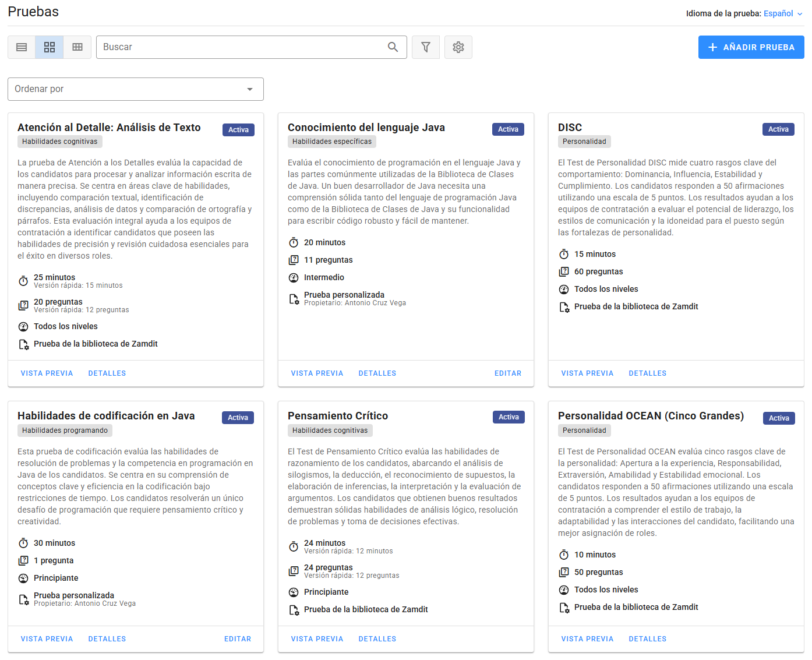Click file icon beside Prueba personalizada on Java card
This screenshot has height=660, width=812.
294,299
